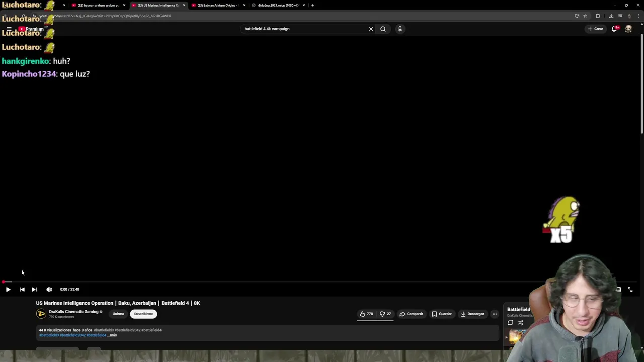Toggle fullscreen on the video player
Viewport: 644px width, 362px height.
(630, 289)
